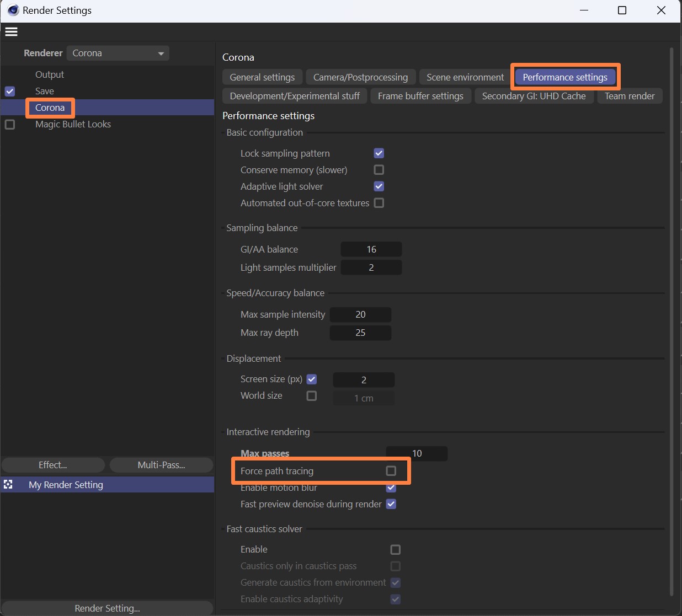Click the My Render Setting preset icon
Image resolution: width=682 pixels, height=616 pixels.
tap(8, 485)
